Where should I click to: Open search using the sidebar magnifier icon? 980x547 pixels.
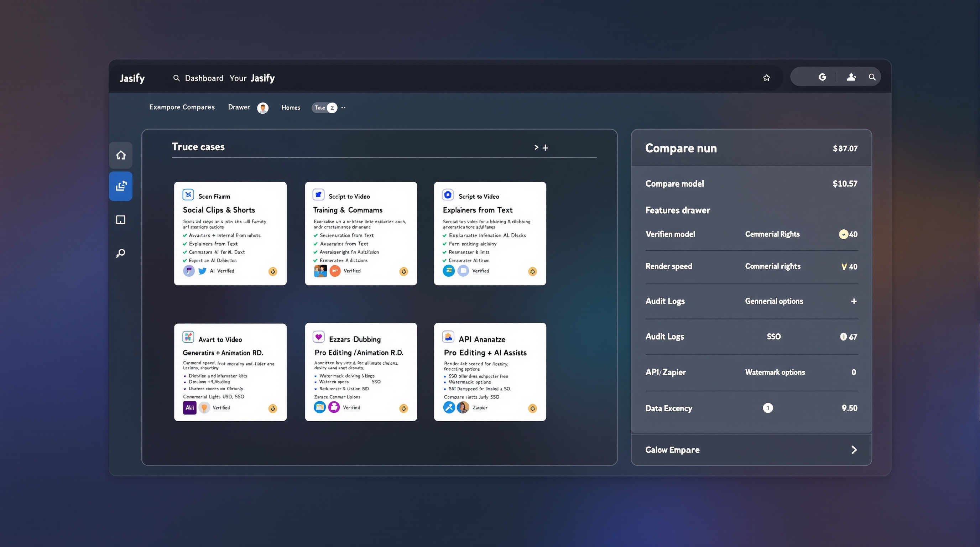click(x=121, y=253)
